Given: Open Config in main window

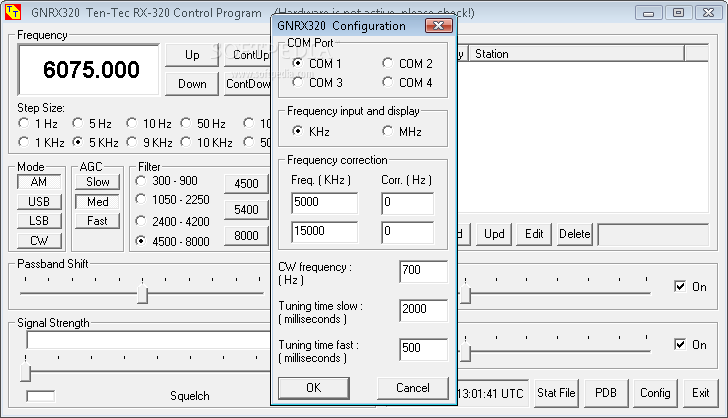Looking at the screenshot, I should coord(655,393).
